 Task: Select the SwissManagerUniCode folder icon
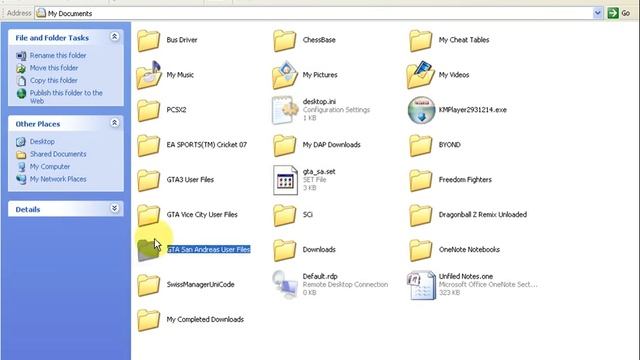[x=149, y=285]
